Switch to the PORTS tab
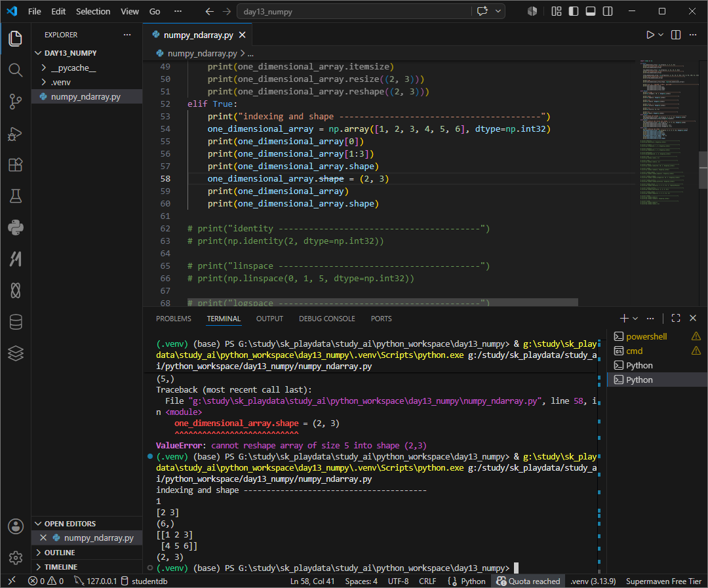This screenshot has width=708, height=588. click(x=381, y=319)
